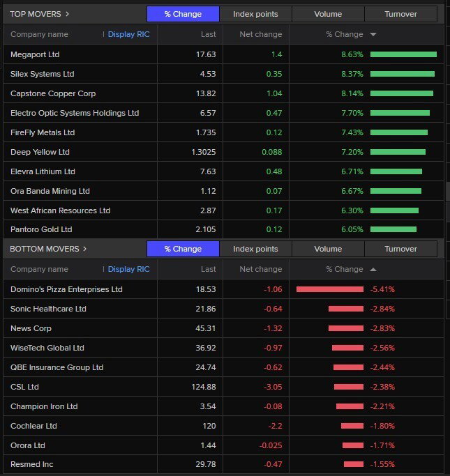Click net change 0.35 for Silex Systems

[x=274, y=74]
